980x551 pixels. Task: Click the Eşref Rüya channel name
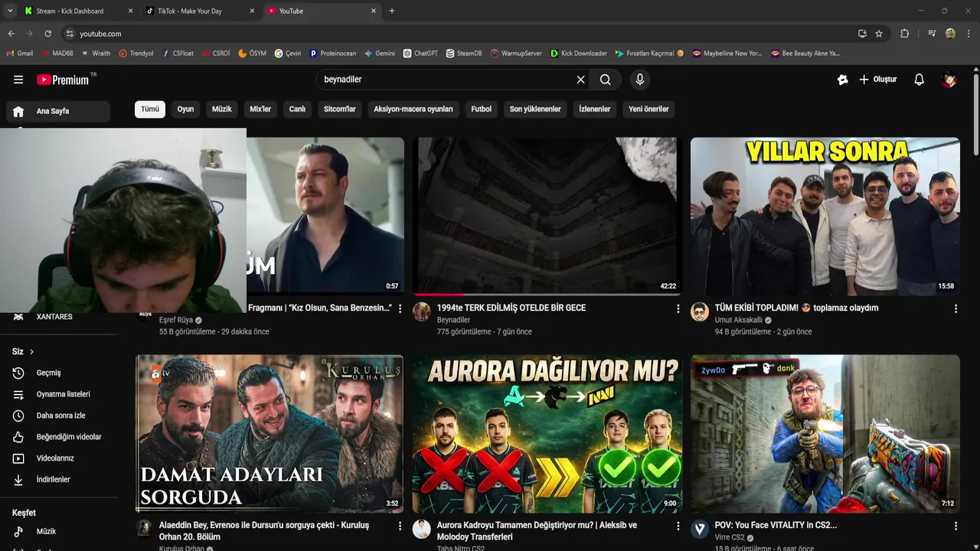[176, 320]
